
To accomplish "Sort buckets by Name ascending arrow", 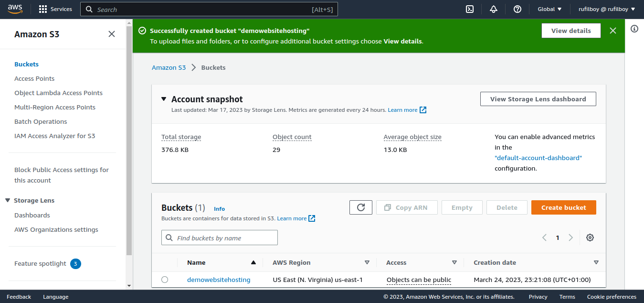I will (x=253, y=262).
